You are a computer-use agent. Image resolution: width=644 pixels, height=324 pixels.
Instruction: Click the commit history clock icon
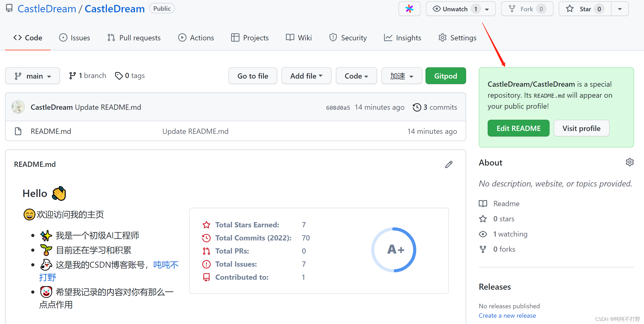coord(417,107)
